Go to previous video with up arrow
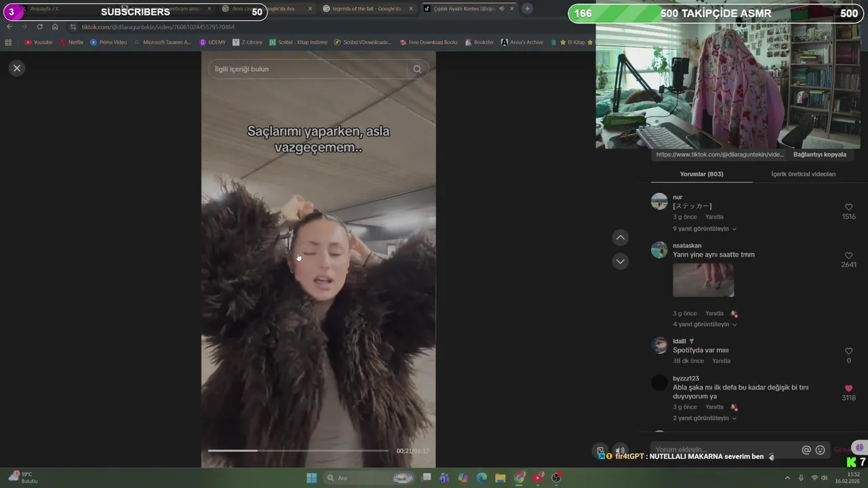This screenshot has height=488, width=868. point(620,237)
